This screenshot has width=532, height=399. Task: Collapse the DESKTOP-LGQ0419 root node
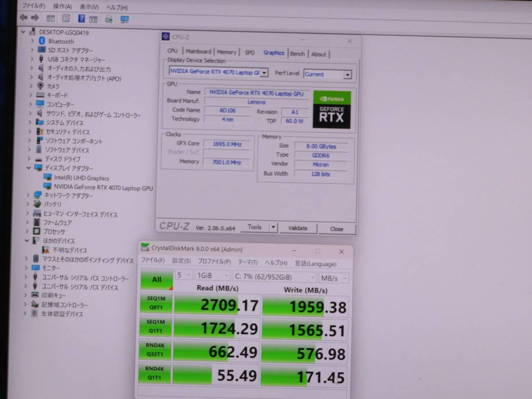click(x=23, y=31)
